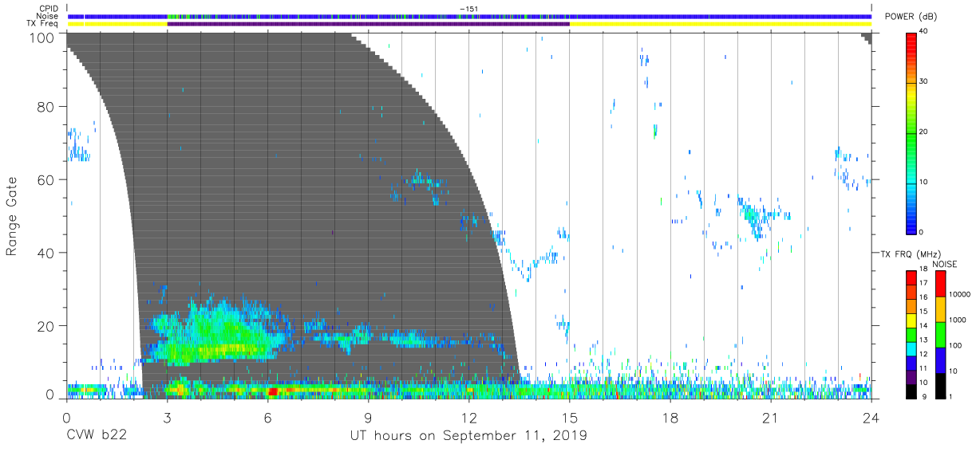Viewport: 980px width, 452px height.
Task: Click the y-axis tick label '40'
Action: click(x=47, y=253)
